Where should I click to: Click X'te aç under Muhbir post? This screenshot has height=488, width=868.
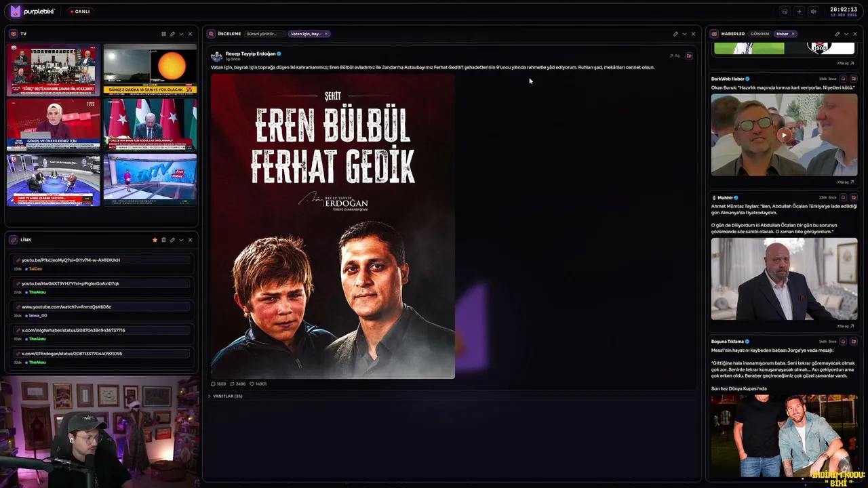(x=845, y=326)
